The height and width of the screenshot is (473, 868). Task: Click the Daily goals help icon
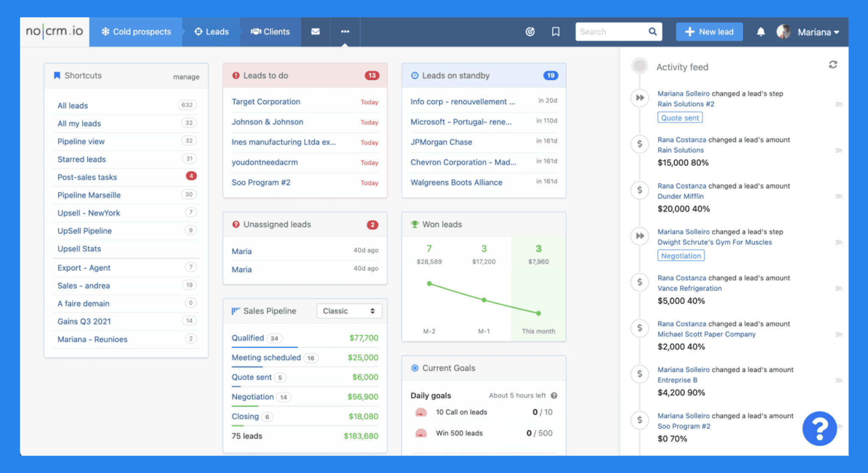(554, 395)
